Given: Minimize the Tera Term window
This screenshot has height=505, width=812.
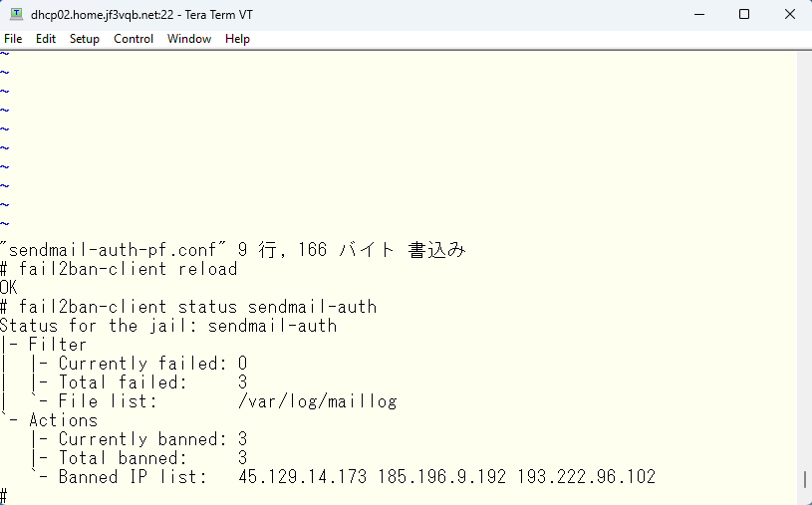Looking at the screenshot, I should click(699, 15).
